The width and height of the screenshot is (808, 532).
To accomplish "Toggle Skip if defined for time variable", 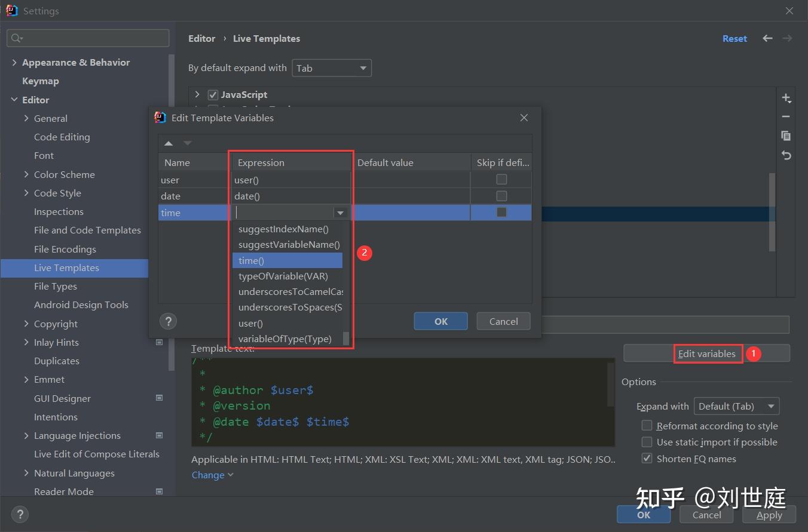I will 501,212.
